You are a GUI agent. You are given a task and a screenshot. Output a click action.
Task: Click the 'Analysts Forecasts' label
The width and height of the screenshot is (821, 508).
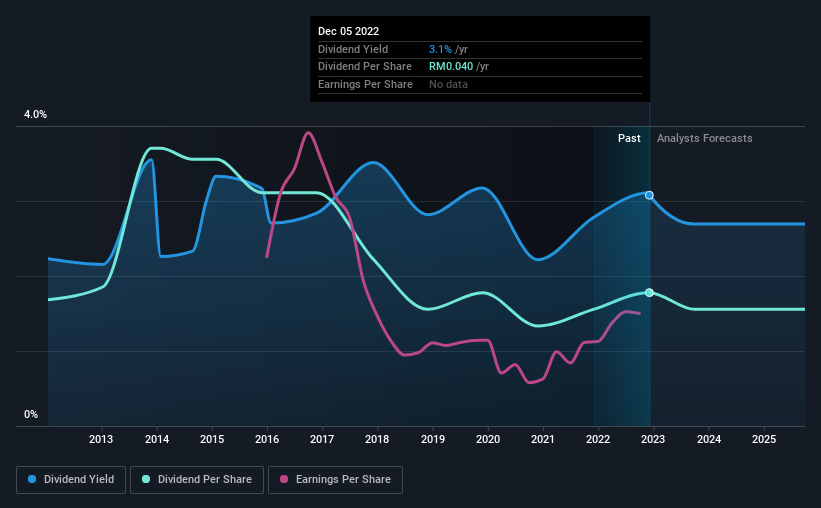point(704,138)
